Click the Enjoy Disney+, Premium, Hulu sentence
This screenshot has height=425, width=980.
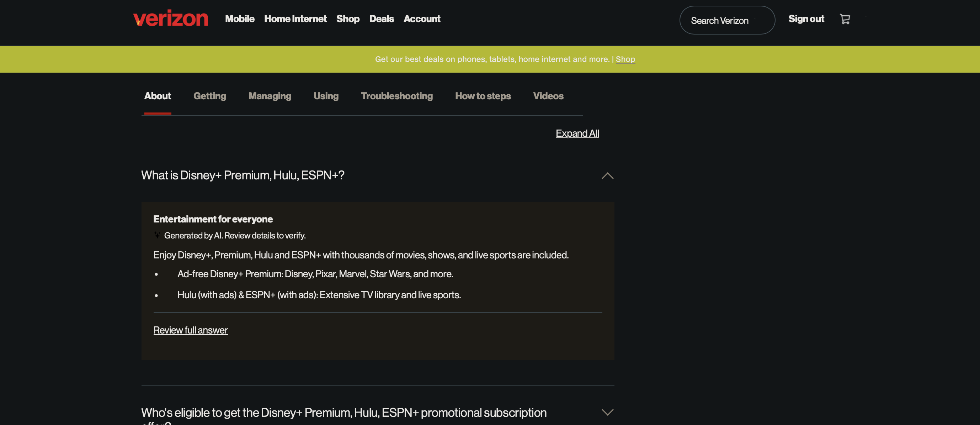(361, 255)
